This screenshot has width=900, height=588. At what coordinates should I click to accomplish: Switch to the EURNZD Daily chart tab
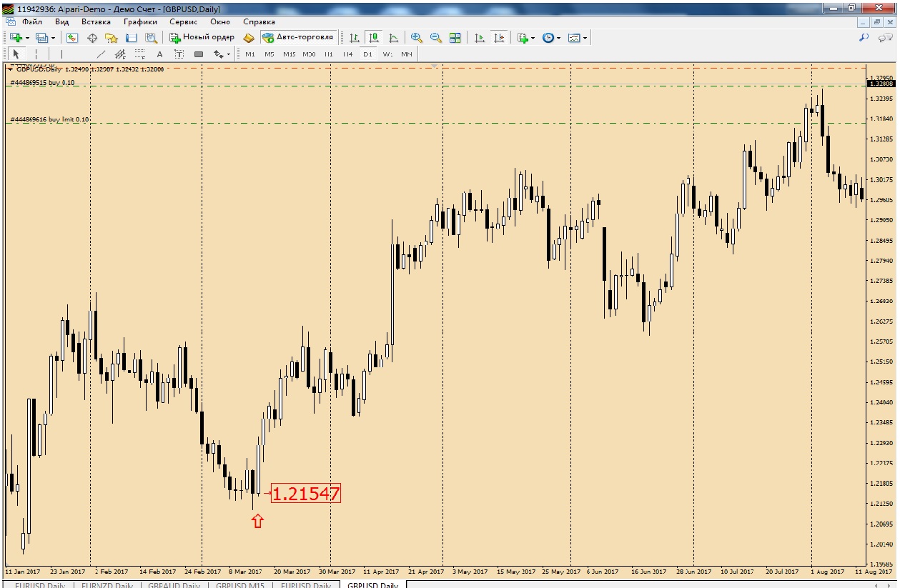107,585
